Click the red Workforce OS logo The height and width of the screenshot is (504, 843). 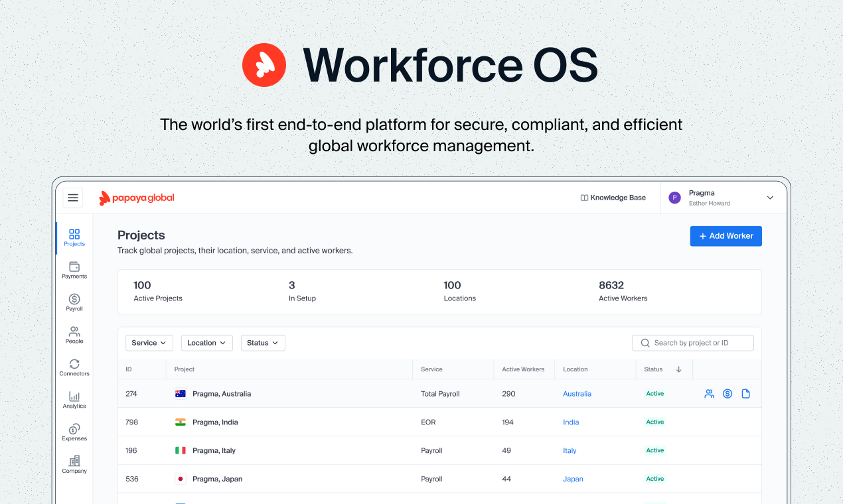point(264,65)
